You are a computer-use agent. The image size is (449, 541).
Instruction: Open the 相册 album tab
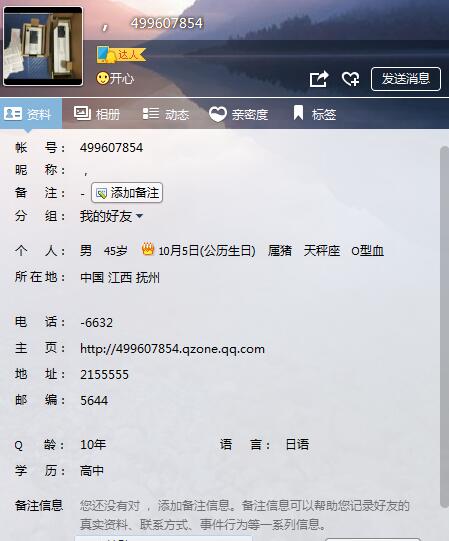[x=97, y=114]
